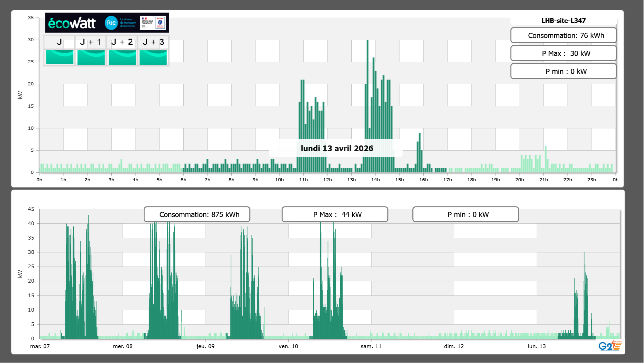The width and height of the screenshot is (644, 363).
Task: Click the Rte round logo
Action: (x=111, y=23)
